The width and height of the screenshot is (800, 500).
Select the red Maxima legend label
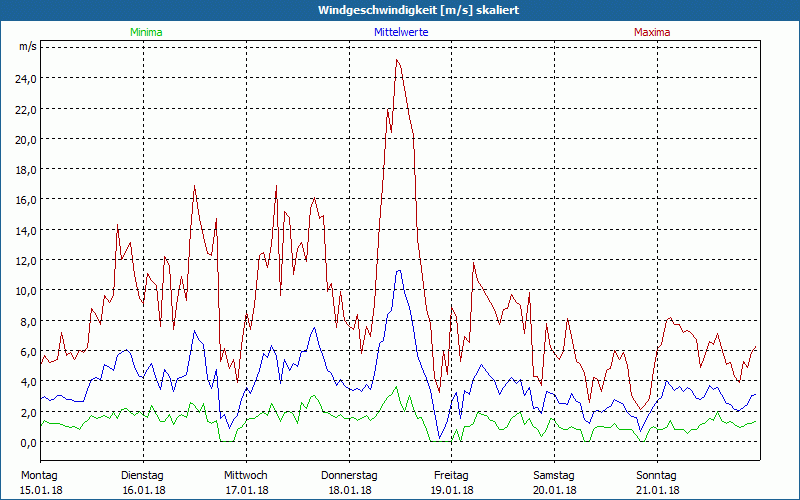[x=652, y=32]
